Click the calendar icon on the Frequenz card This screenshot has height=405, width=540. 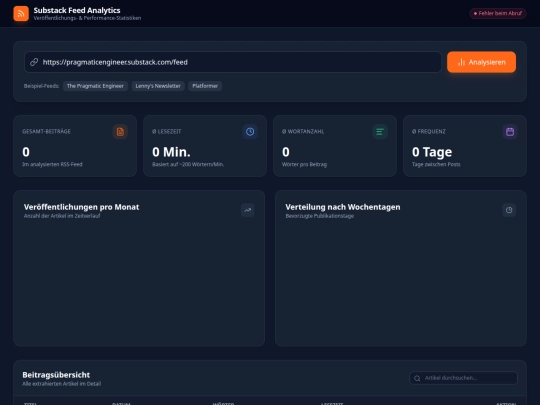(510, 132)
